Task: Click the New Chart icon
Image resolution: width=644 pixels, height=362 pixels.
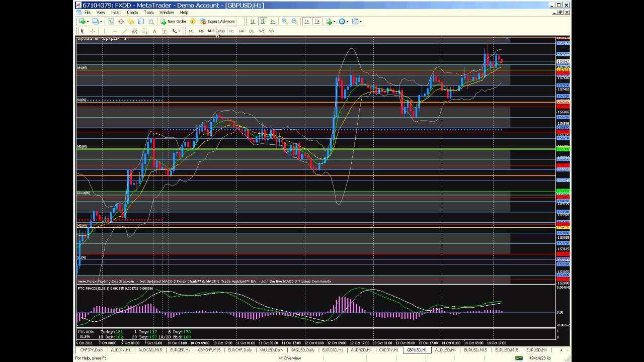Action: pos(82,21)
